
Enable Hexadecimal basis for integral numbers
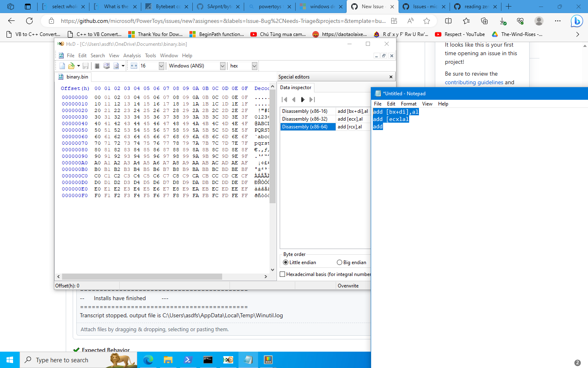click(283, 274)
